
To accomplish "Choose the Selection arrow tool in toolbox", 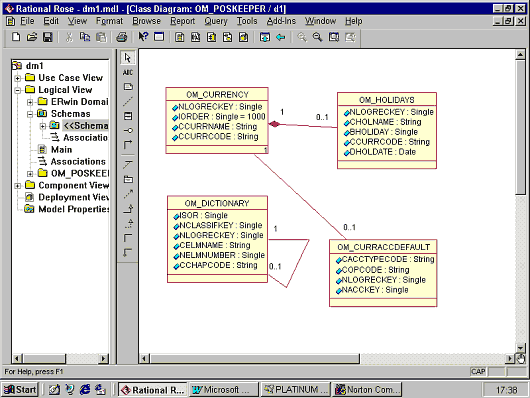I will click(128, 58).
